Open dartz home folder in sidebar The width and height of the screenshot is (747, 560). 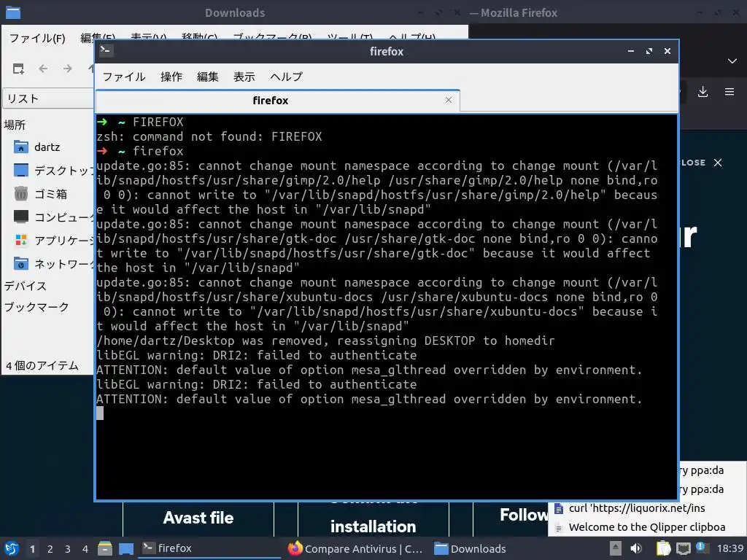coord(47,147)
